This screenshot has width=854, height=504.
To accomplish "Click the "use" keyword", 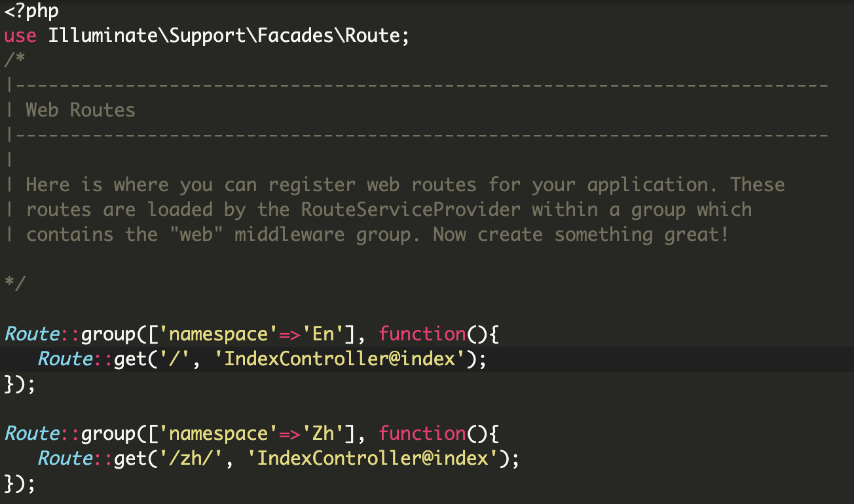I will pyautogui.click(x=20, y=35).
